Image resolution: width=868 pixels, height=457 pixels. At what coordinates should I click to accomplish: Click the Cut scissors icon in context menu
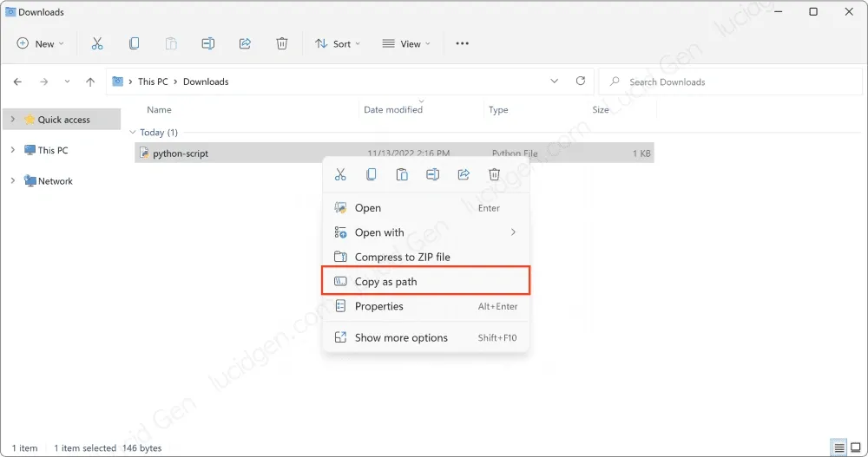[x=340, y=175]
